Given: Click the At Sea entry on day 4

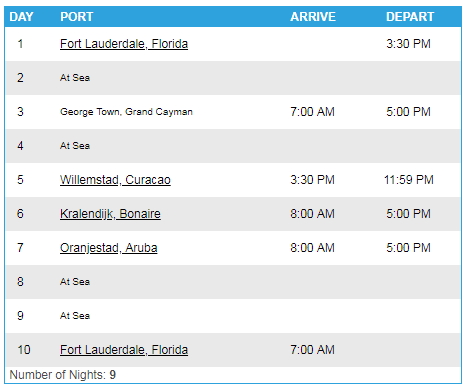Looking at the screenshot, I should (75, 146).
